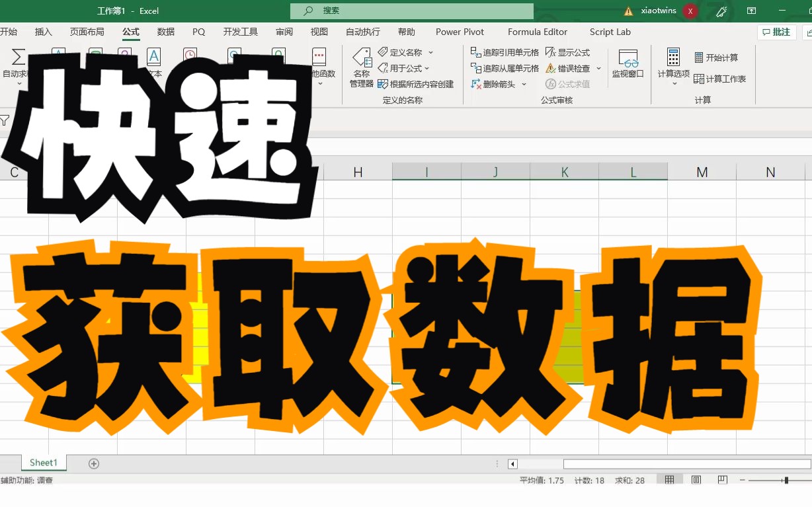Switch to normal view in status bar
This screenshot has height=507, width=812.
669,479
